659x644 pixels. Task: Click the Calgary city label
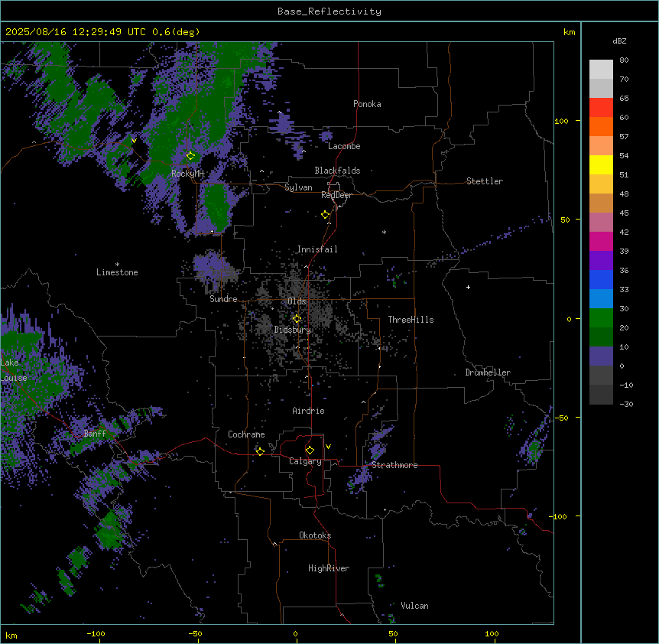[x=305, y=461]
